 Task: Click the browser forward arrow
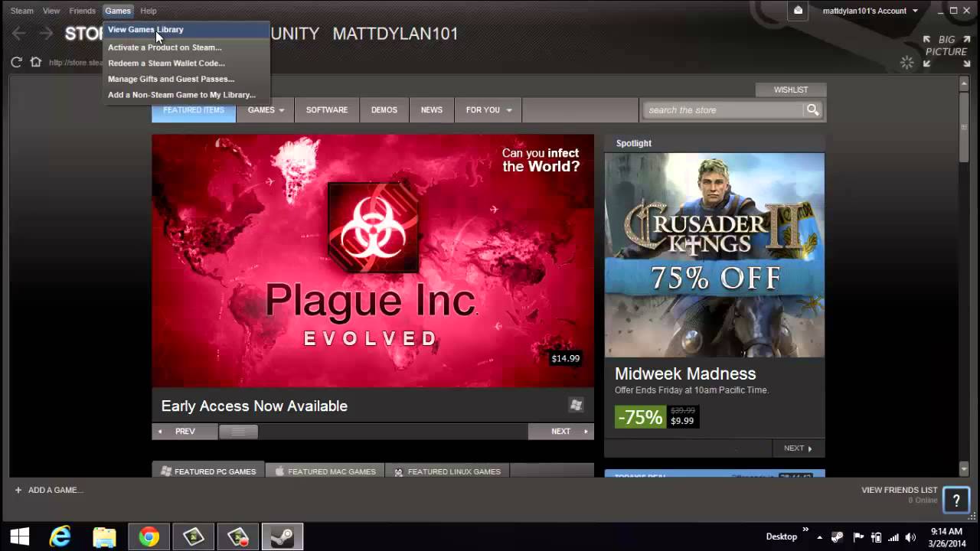point(46,34)
